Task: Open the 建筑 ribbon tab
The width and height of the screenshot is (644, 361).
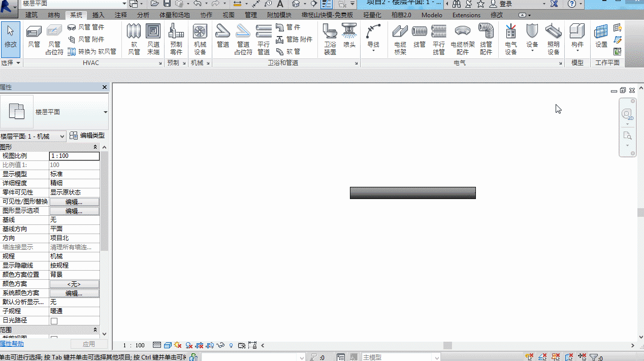Action: pos(31,15)
